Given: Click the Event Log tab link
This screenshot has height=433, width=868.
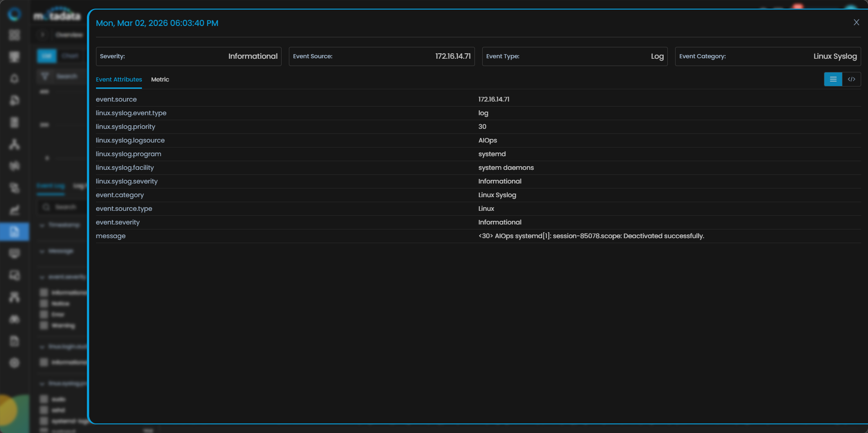Looking at the screenshot, I should pos(50,186).
